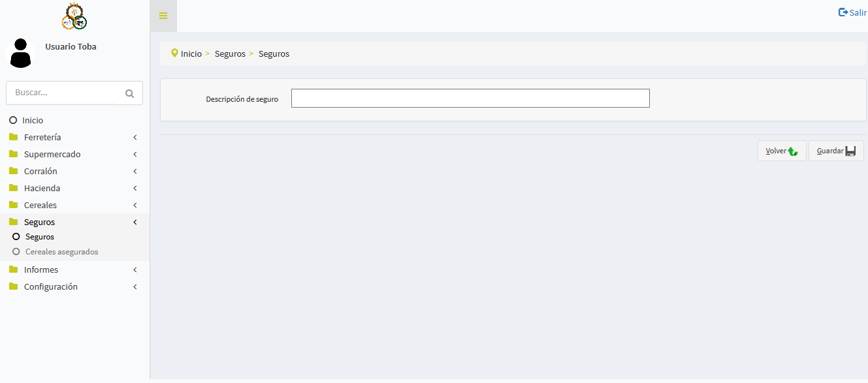This screenshot has width=868, height=383.
Task: Click the hamburger menu toggle icon
Action: tap(163, 16)
